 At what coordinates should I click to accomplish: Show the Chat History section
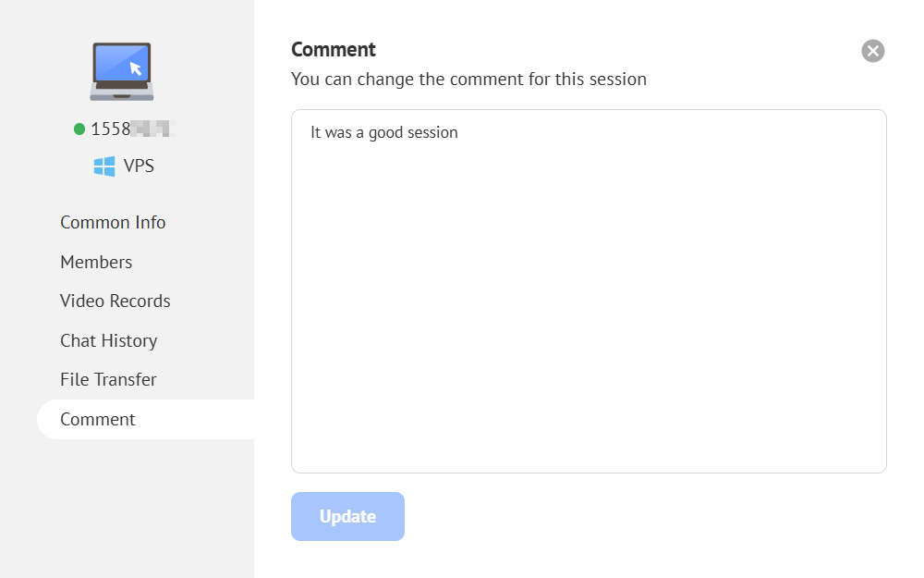[x=109, y=341]
